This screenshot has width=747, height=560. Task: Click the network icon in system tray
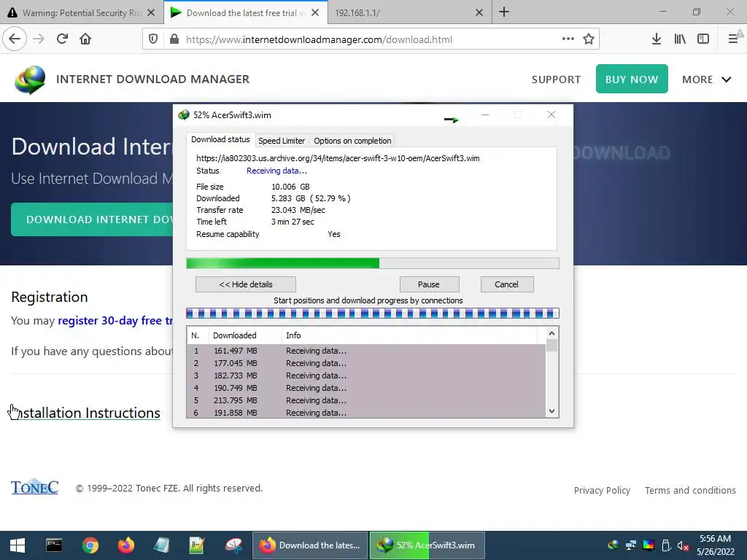click(x=631, y=545)
